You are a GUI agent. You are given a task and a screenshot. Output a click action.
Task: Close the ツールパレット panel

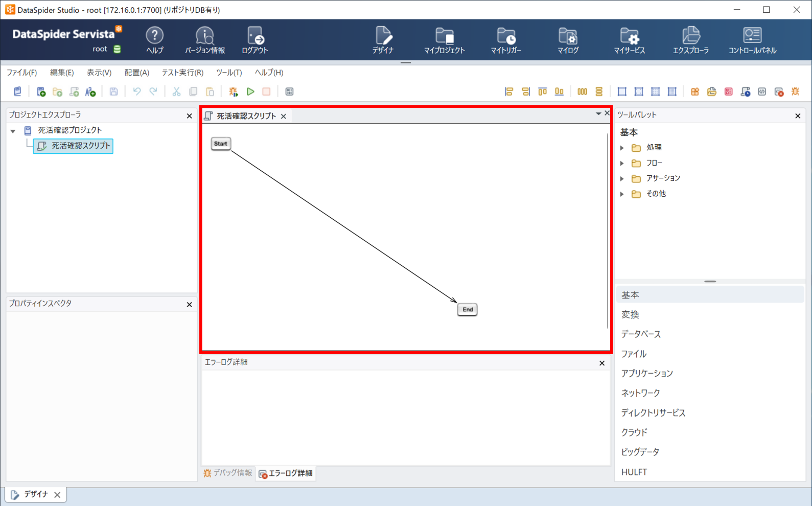798,116
